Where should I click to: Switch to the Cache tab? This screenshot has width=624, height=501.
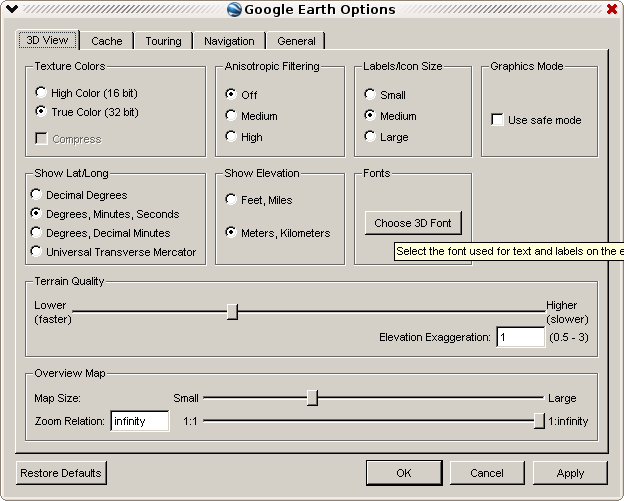107,41
